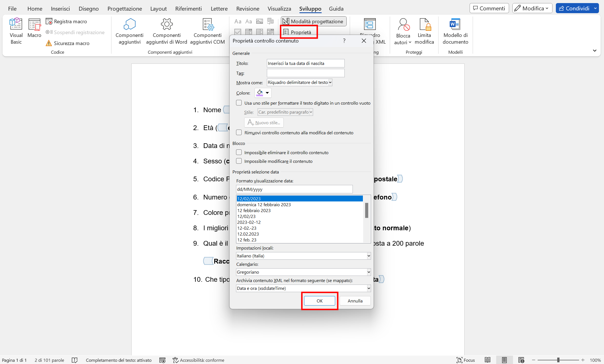The image size is (604, 364).
Task: Open Modello di documento
Action: pos(454,31)
